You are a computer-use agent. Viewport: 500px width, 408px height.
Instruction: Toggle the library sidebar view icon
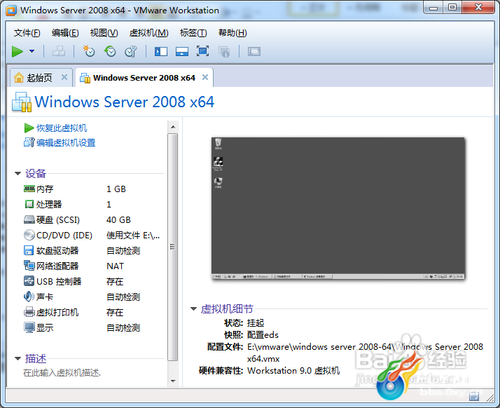point(161,51)
